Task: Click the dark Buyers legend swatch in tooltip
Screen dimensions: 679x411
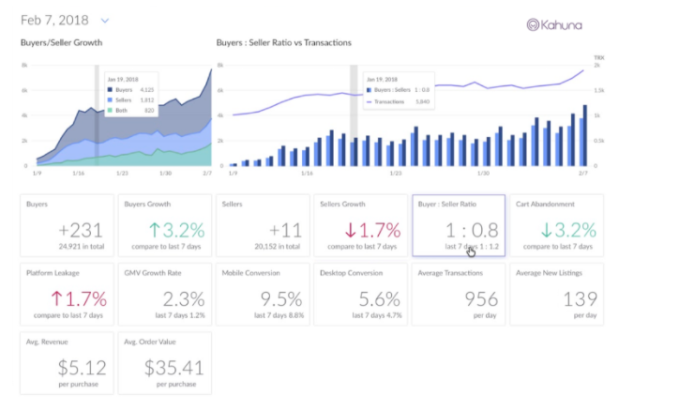Action: (110, 90)
